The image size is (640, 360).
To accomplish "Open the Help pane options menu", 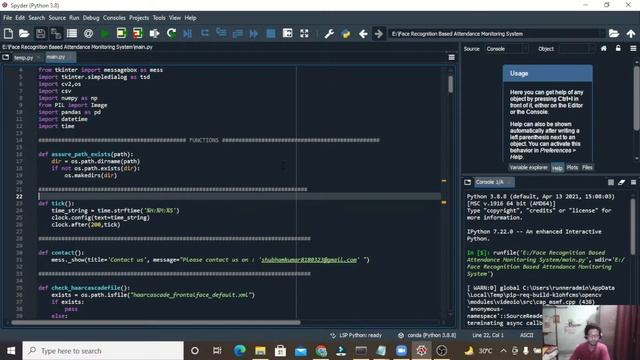I will click(x=633, y=49).
